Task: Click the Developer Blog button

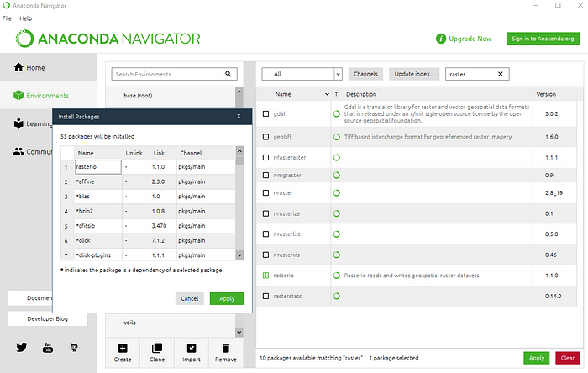Action: [x=48, y=318]
